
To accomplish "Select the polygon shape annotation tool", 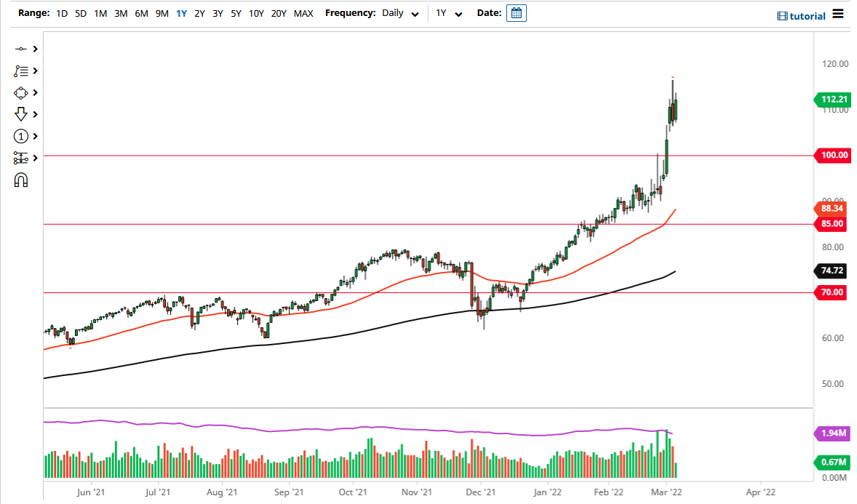I will tap(21, 92).
